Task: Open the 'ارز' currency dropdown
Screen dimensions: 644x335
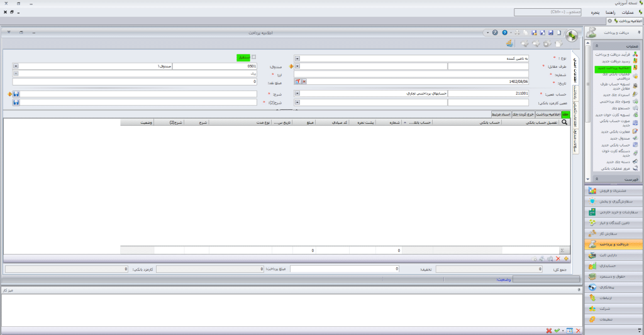Action: click(x=16, y=74)
